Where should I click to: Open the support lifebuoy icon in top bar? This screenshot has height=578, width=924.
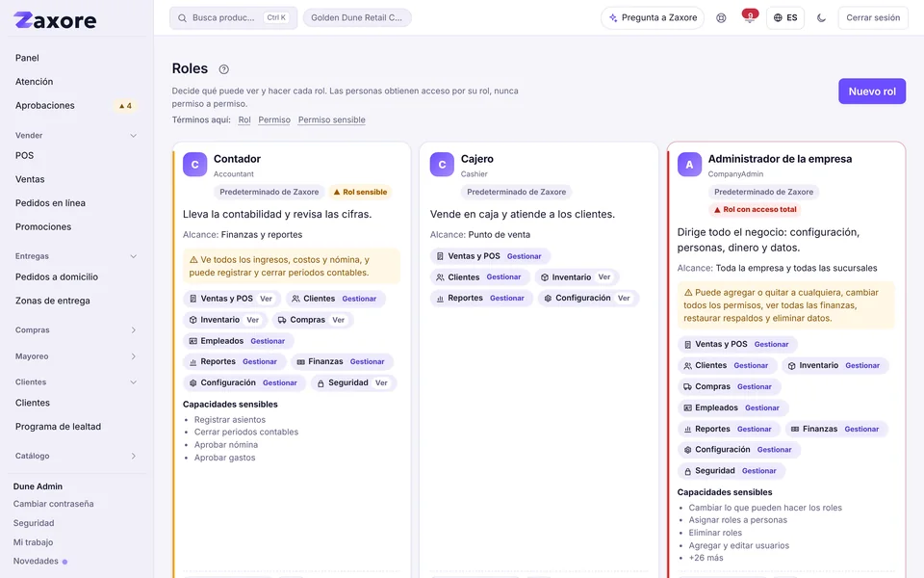(x=721, y=17)
